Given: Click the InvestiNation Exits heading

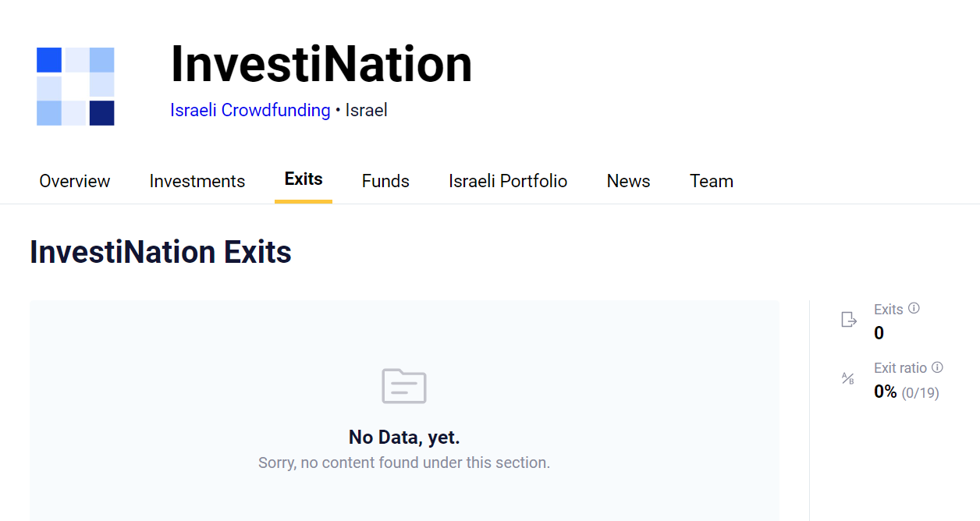Looking at the screenshot, I should pyautogui.click(x=161, y=252).
